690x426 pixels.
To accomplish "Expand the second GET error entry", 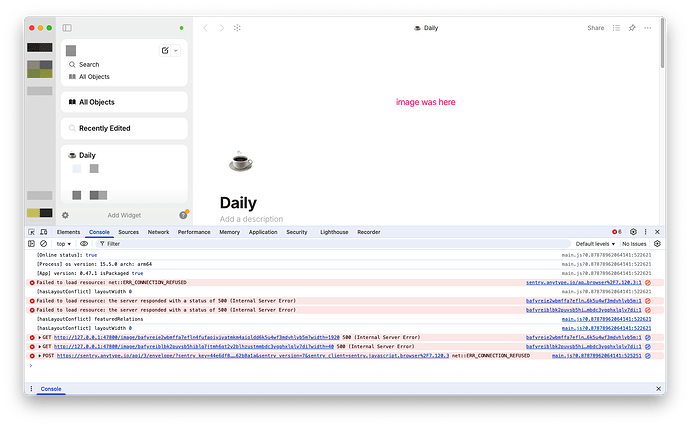I will tap(40, 347).
